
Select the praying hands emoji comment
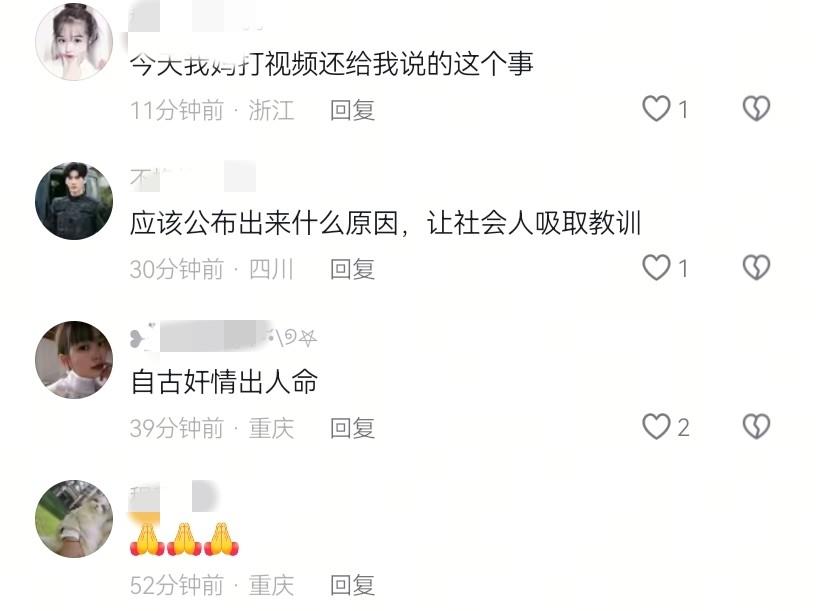point(184,540)
